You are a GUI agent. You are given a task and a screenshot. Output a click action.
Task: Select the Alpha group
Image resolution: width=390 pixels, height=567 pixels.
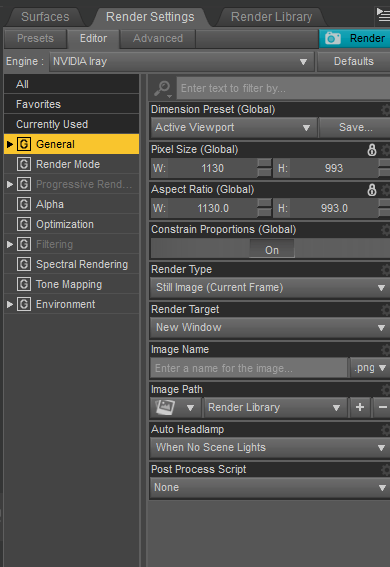(72, 204)
